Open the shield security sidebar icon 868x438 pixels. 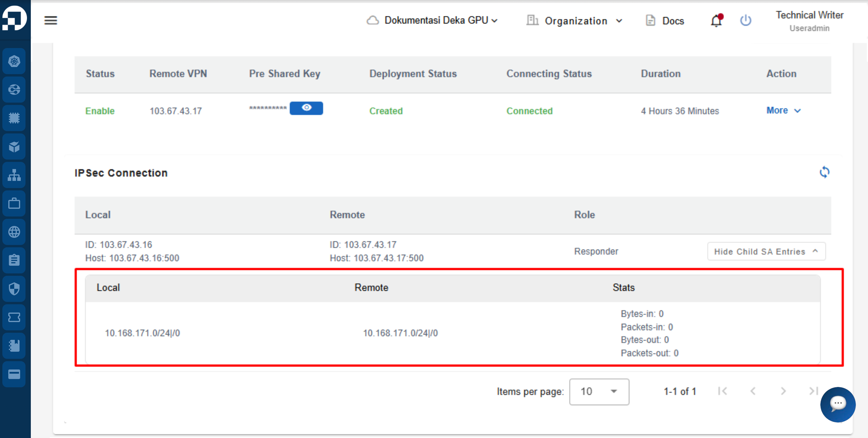click(x=14, y=289)
